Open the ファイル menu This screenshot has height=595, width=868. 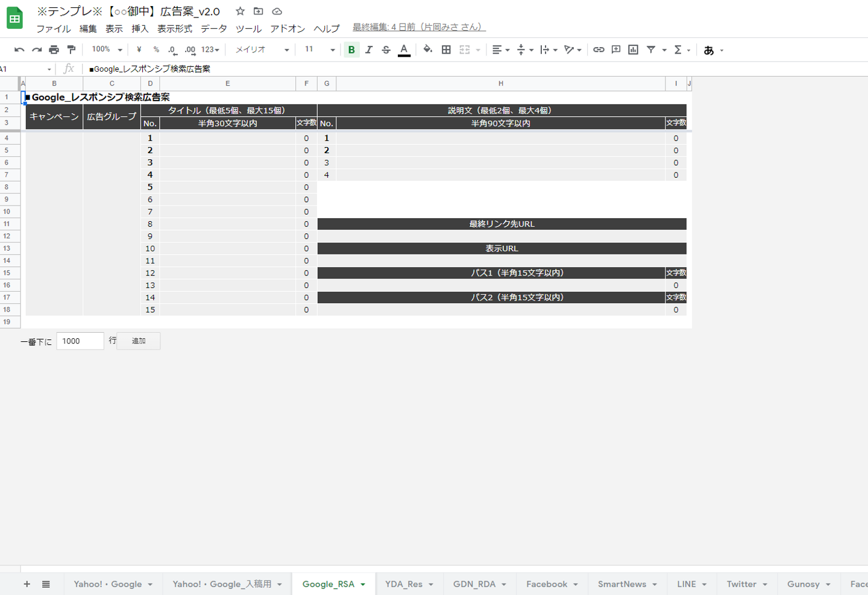pos(54,28)
